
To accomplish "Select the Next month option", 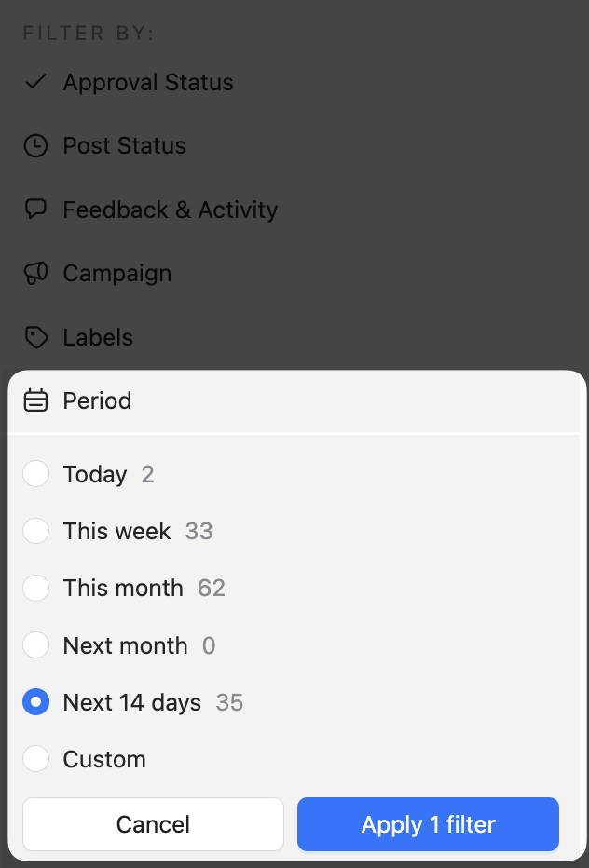I will tap(35, 644).
